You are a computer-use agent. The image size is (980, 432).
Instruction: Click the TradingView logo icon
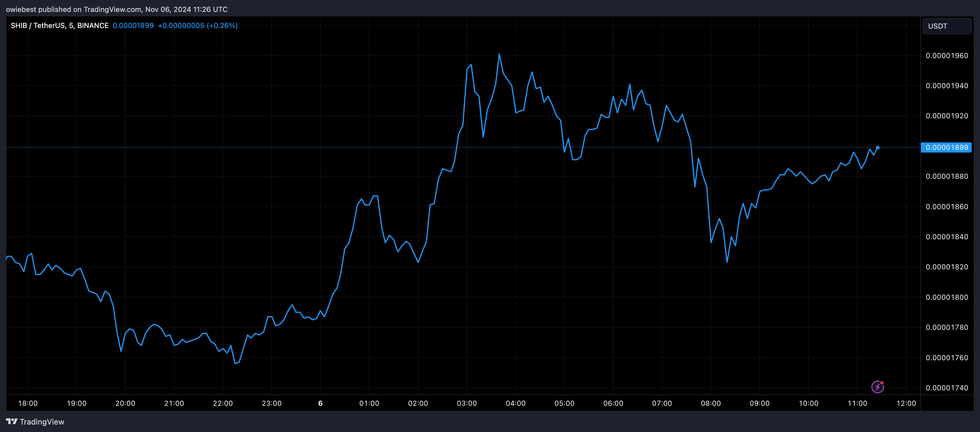click(12, 421)
